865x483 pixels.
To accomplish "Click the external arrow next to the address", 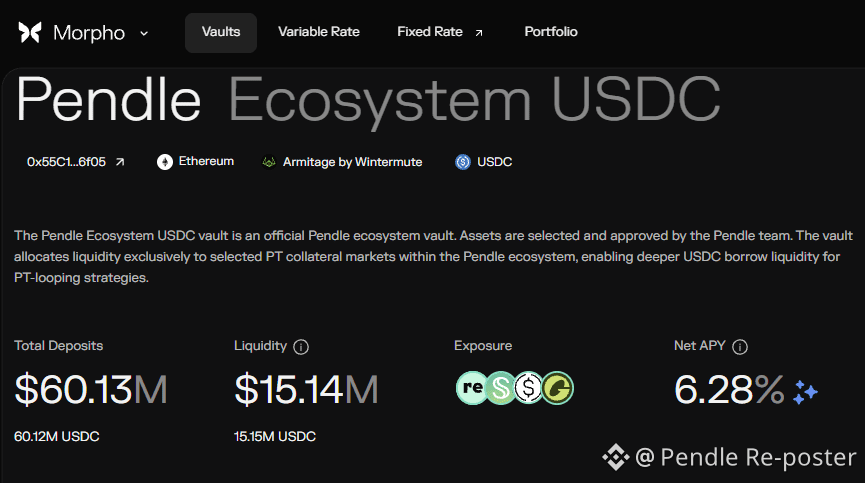I will click(x=120, y=162).
